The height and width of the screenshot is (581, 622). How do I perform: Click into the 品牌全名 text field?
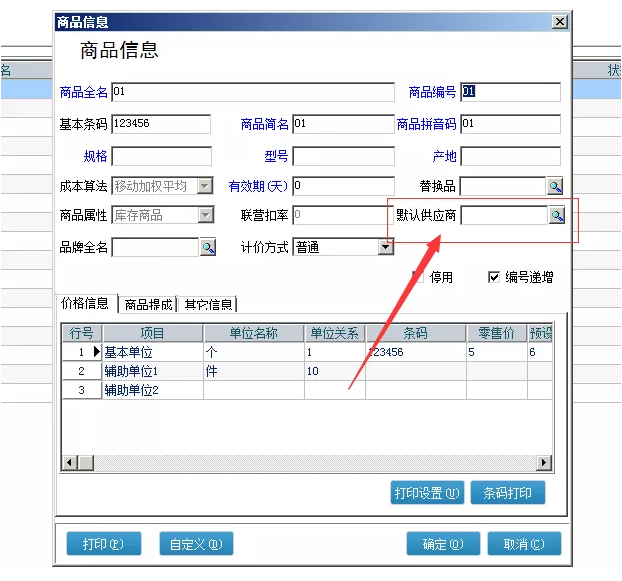155,247
